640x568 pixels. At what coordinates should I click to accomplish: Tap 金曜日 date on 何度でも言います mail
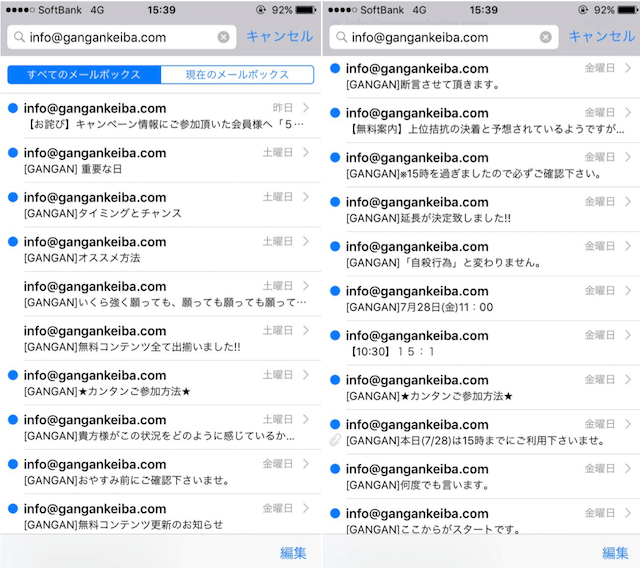pos(600,468)
